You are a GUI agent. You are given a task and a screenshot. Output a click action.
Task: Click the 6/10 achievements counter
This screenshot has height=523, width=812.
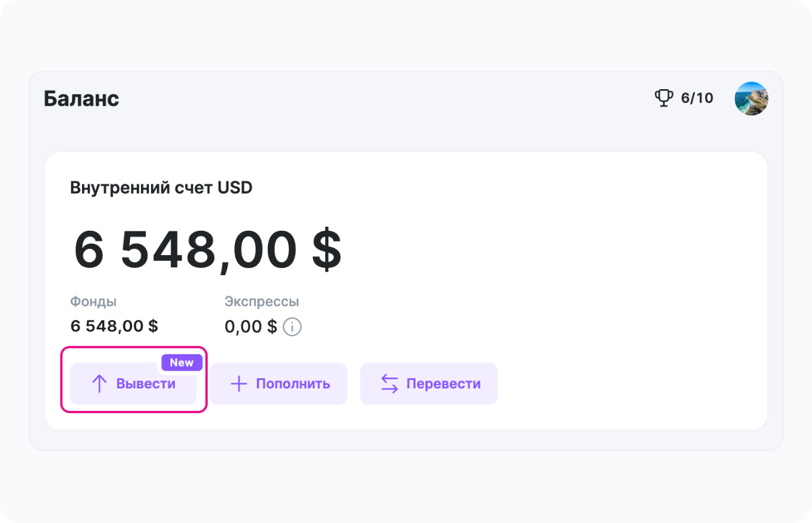(x=697, y=98)
